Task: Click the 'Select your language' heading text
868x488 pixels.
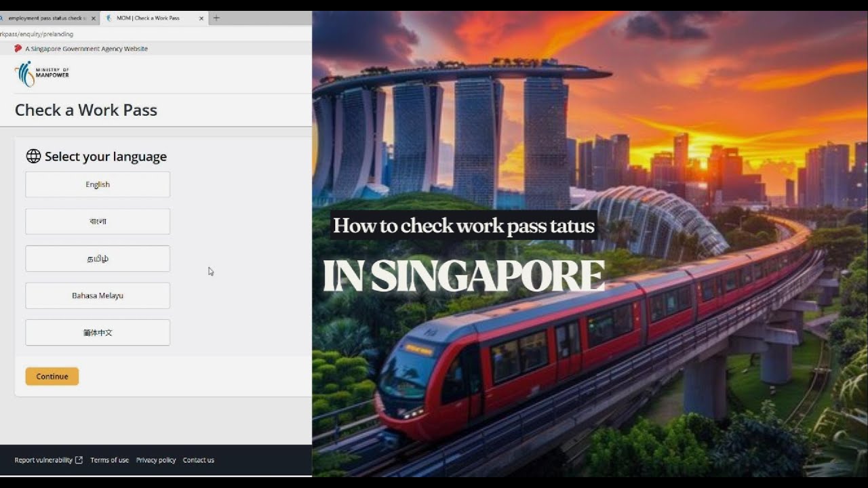Action: coord(106,157)
